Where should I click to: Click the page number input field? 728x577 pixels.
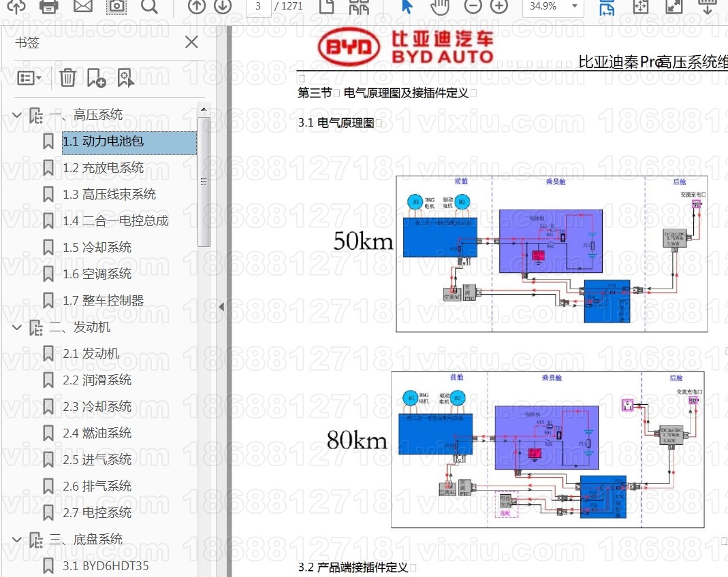[257, 6]
